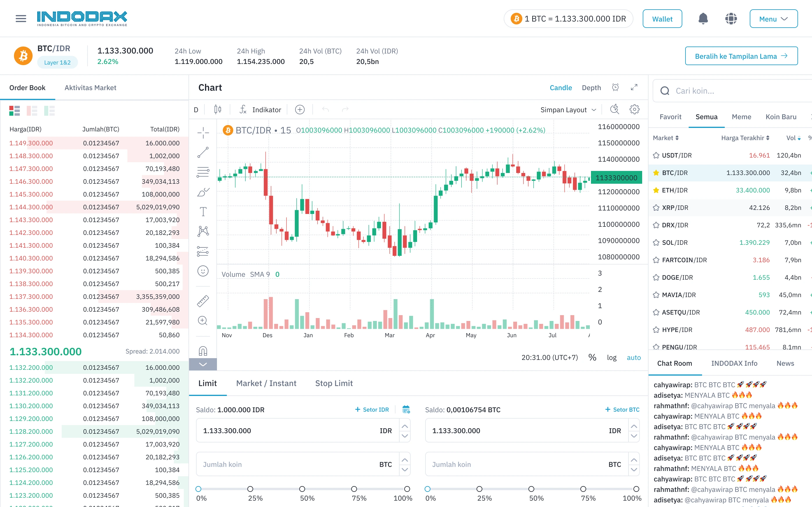Sort markets by Harga Terakhir column
This screenshot has width=812, height=507.
(x=745, y=138)
